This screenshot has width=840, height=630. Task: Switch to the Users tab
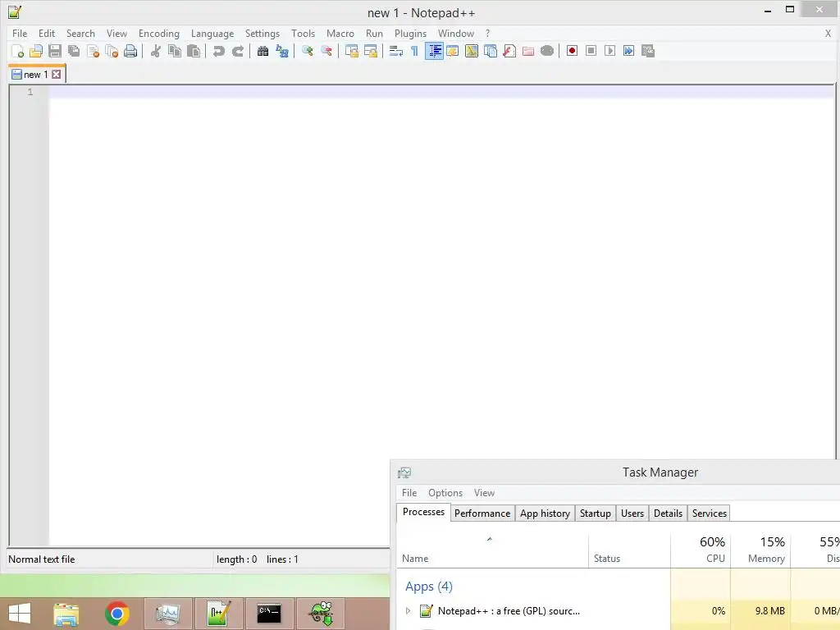pos(632,514)
